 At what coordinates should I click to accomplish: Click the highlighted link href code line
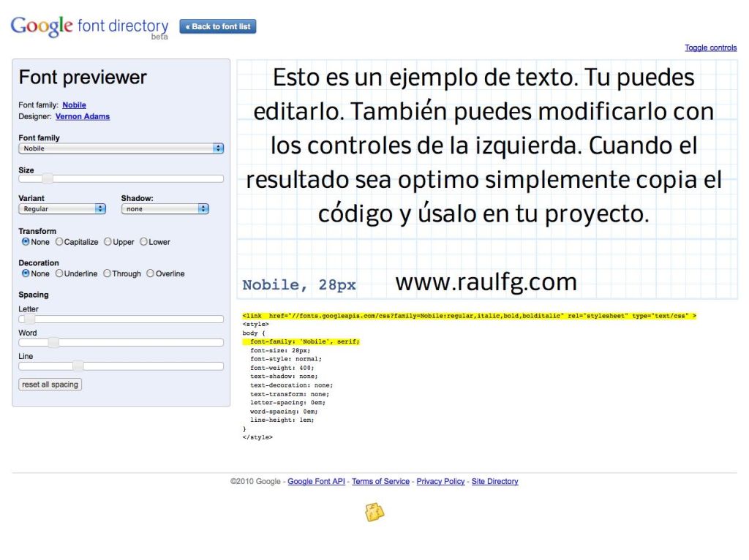[469, 316]
